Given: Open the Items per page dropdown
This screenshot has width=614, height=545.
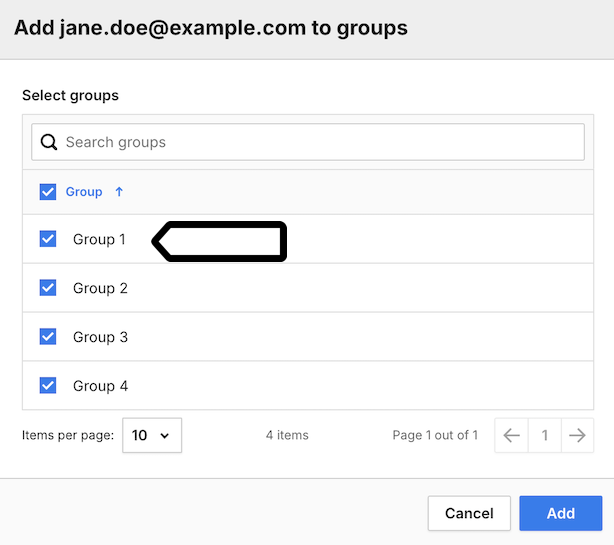Looking at the screenshot, I should [x=152, y=435].
